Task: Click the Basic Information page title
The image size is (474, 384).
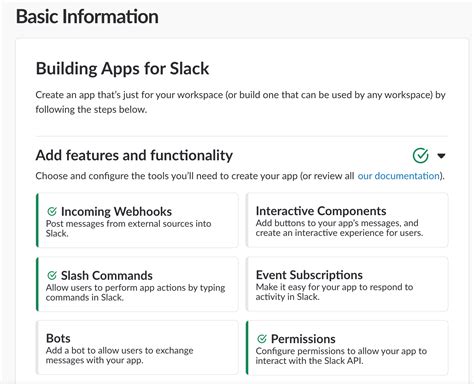Action: tap(87, 17)
